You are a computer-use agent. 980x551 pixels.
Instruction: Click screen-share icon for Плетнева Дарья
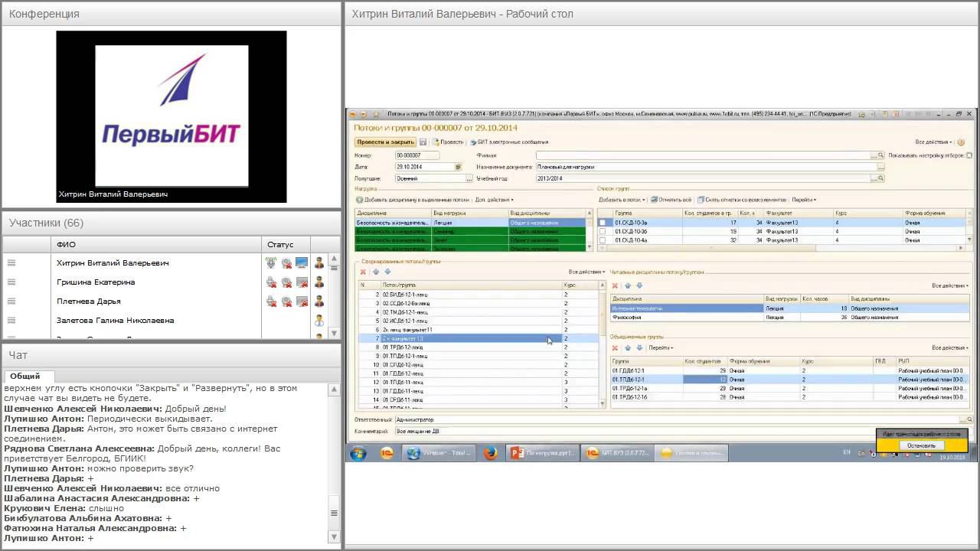[x=302, y=302]
